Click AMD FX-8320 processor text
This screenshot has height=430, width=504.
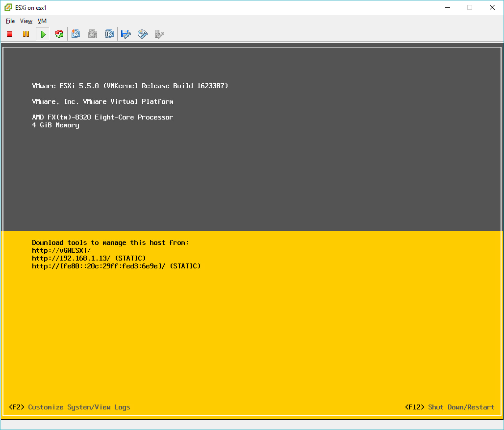102,117
